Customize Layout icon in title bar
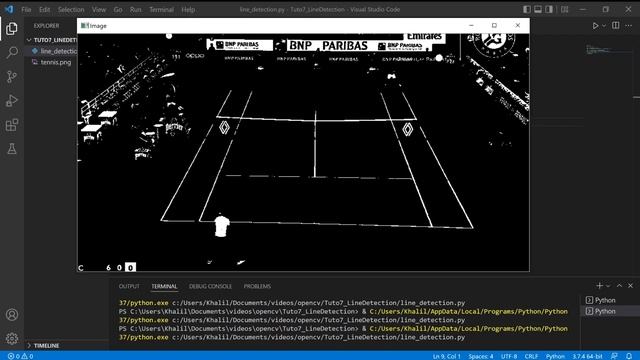Viewport: 640px width, 360px height. (x=564, y=9)
